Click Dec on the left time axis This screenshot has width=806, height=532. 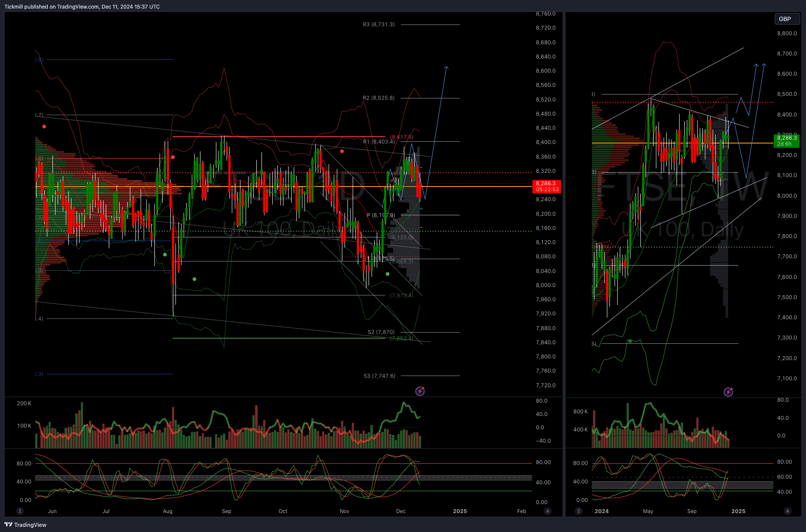401,511
